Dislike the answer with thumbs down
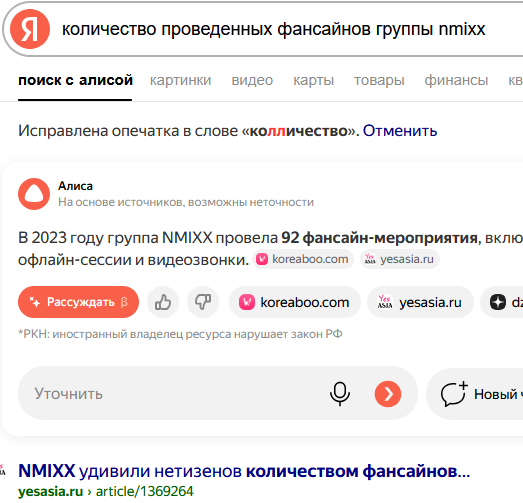Viewport: 523px width, 503px height. [x=203, y=302]
